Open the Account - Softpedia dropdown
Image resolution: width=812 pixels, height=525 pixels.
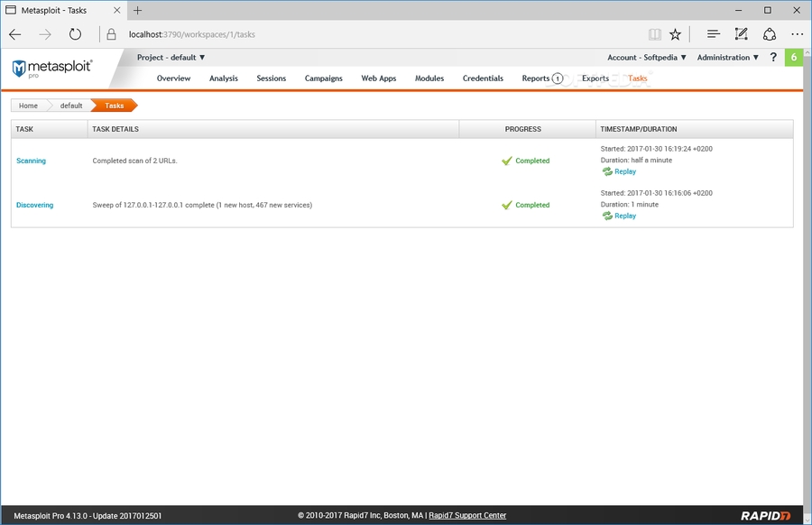coord(647,58)
